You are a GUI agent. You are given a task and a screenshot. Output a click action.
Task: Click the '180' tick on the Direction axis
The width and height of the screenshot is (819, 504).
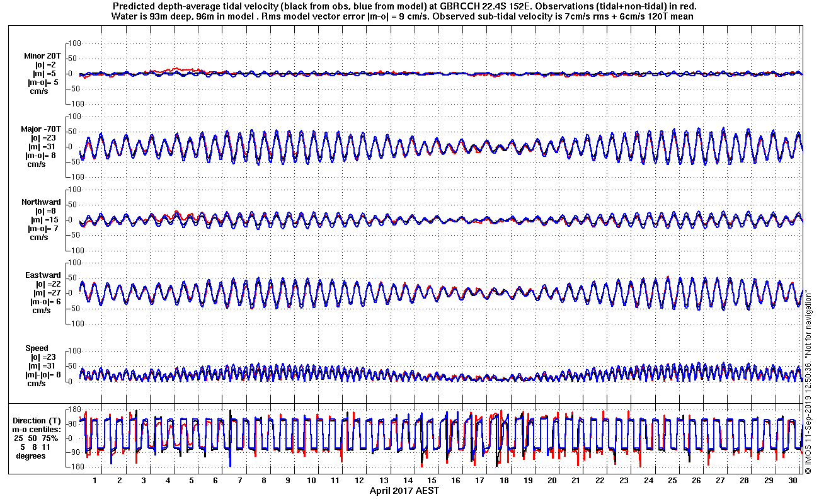pyautogui.click(x=75, y=409)
